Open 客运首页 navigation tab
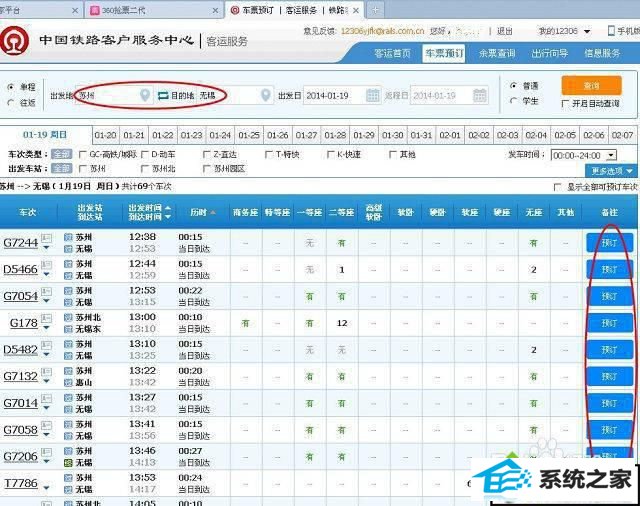 click(392, 53)
